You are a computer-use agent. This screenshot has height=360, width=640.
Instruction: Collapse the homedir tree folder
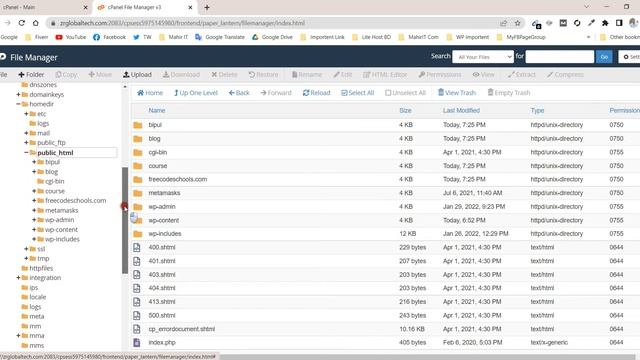[x=18, y=104]
